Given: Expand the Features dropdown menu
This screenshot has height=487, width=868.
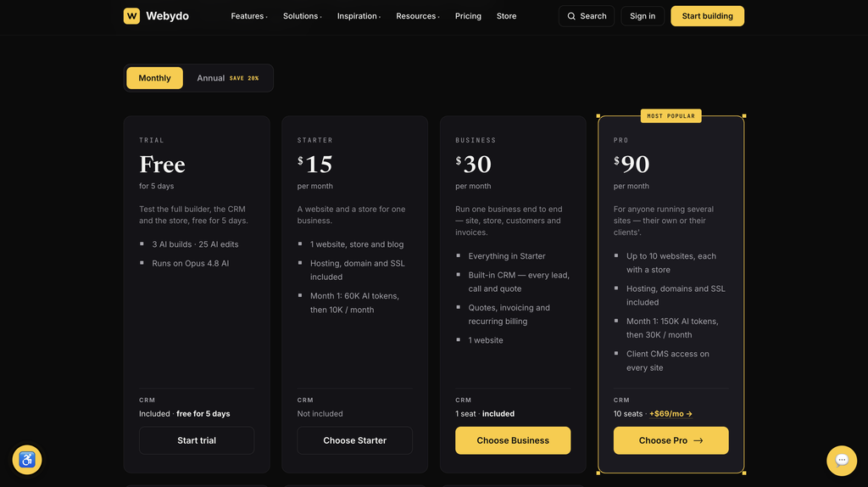Looking at the screenshot, I should (x=249, y=16).
